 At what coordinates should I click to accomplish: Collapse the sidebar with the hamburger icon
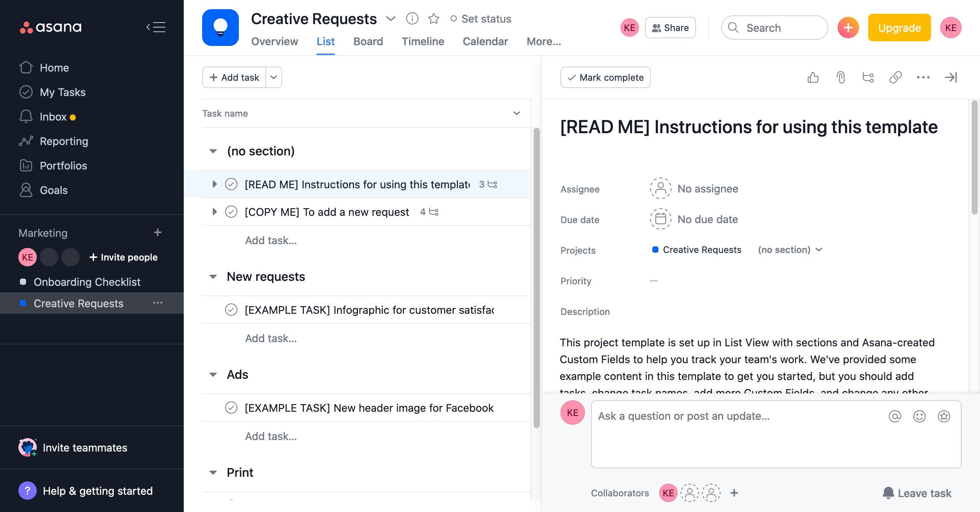pos(156,27)
